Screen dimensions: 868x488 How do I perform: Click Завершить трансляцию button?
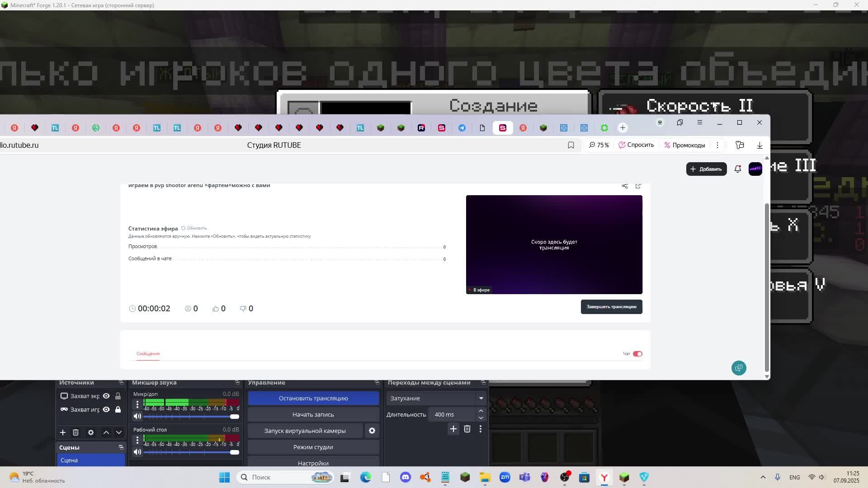tap(611, 307)
